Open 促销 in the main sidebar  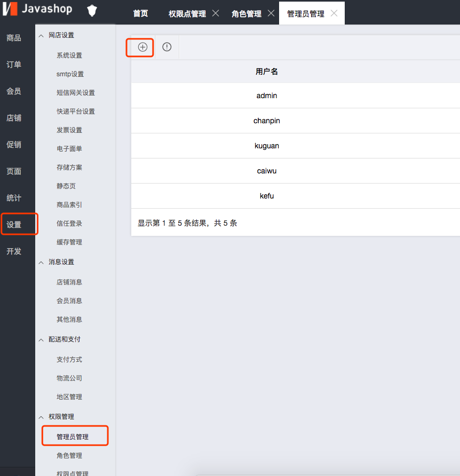[14, 145]
